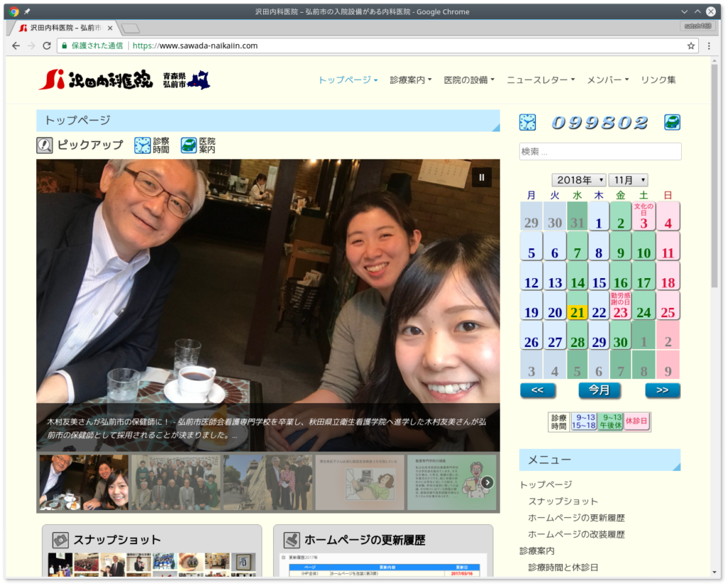Open 医院案内 car icon above slideshow
Screen dimensions: 728x586
tap(188, 145)
